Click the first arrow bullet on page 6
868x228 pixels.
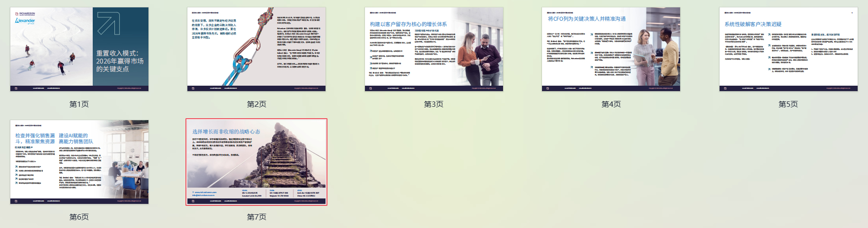pyautogui.click(x=16, y=167)
